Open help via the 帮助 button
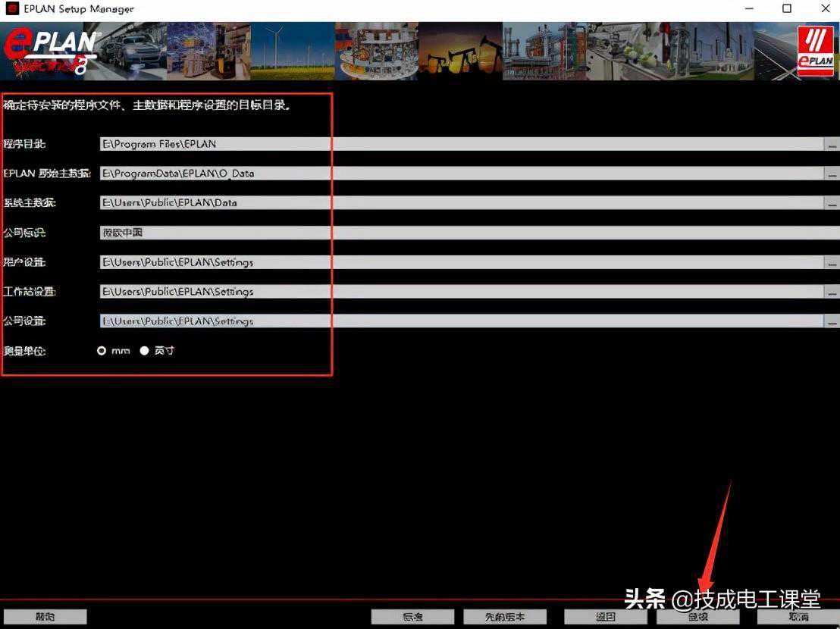The image size is (840, 629). click(x=45, y=617)
